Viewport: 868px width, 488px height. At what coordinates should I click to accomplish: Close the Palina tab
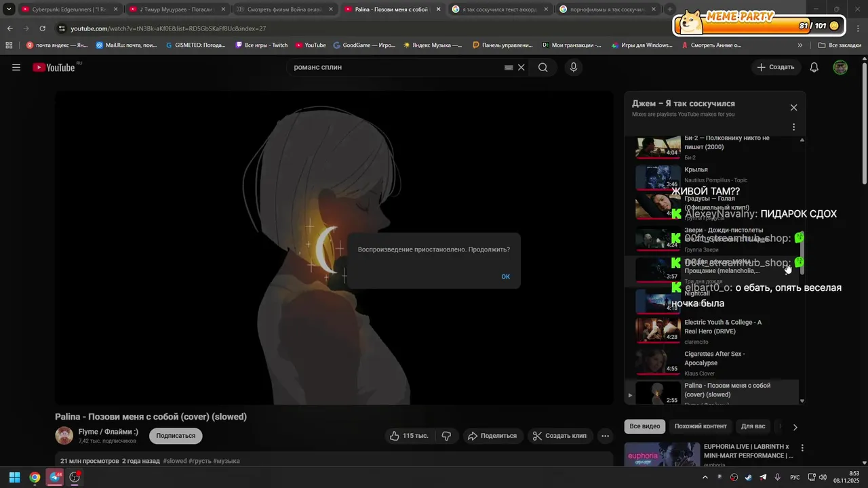438,9
